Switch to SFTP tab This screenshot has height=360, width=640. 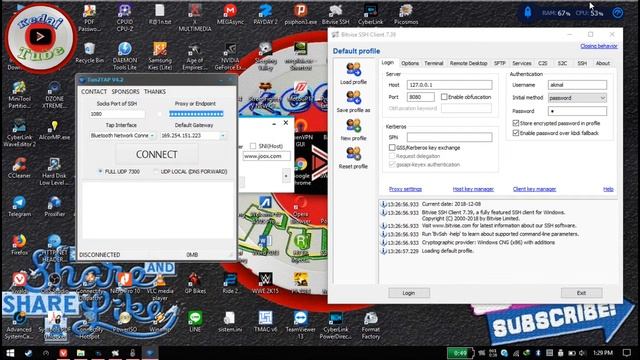pyautogui.click(x=500, y=63)
